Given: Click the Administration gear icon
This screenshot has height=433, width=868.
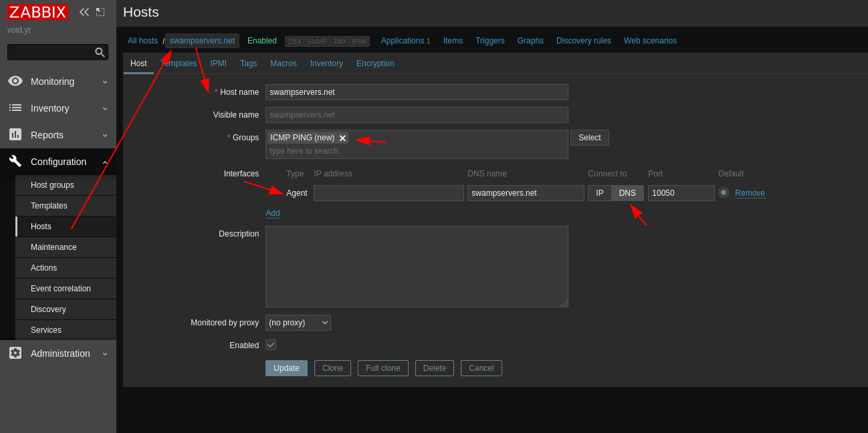Looking at the screenshot, I should click(x=15, y=353).
